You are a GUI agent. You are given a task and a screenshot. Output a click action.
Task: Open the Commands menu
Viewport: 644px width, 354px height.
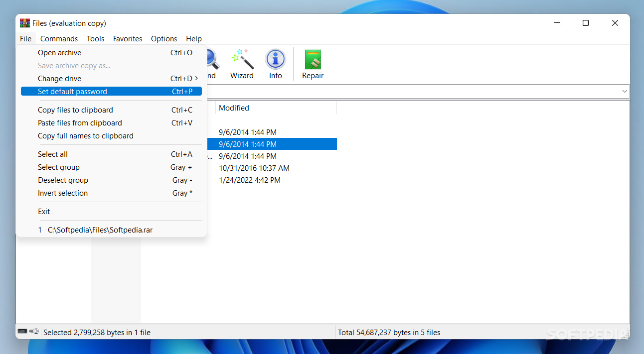[x=59, y=39]
